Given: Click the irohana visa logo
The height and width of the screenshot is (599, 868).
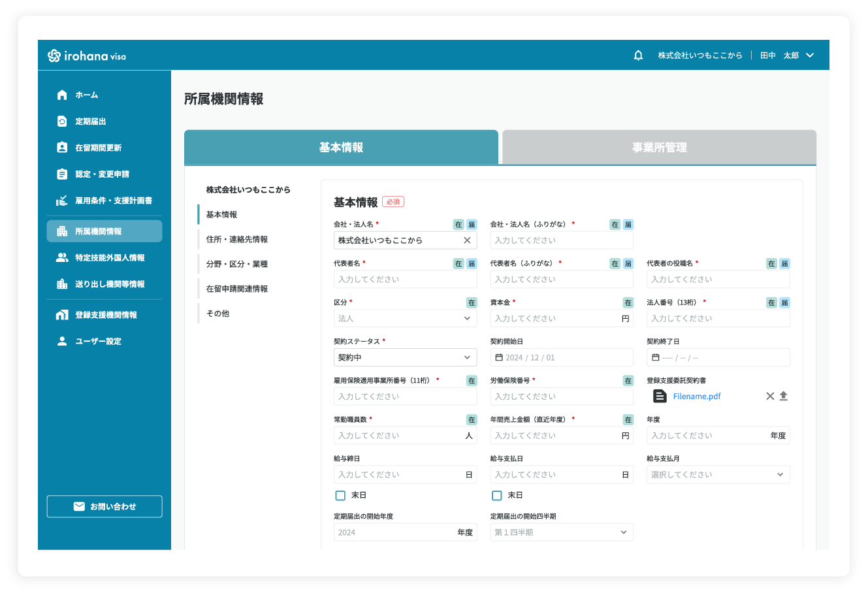Looking at the screenshot, I should tap(87, 56).
